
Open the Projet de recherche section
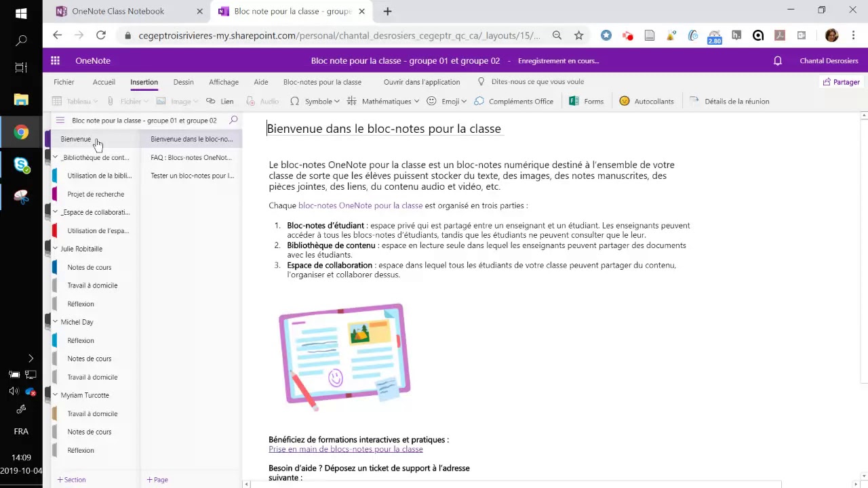point(96,194)
